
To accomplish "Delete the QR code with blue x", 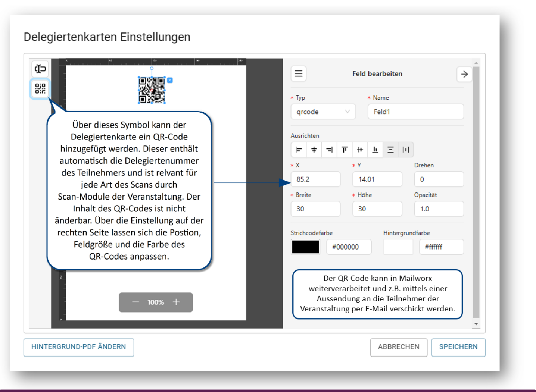I will (x=170, y=80).
